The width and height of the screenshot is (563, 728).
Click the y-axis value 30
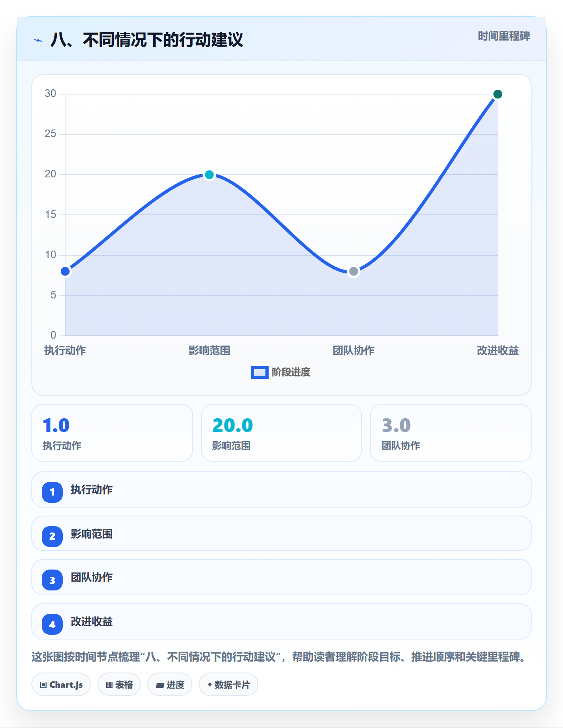pyautogui.click(x=50, y=94)
